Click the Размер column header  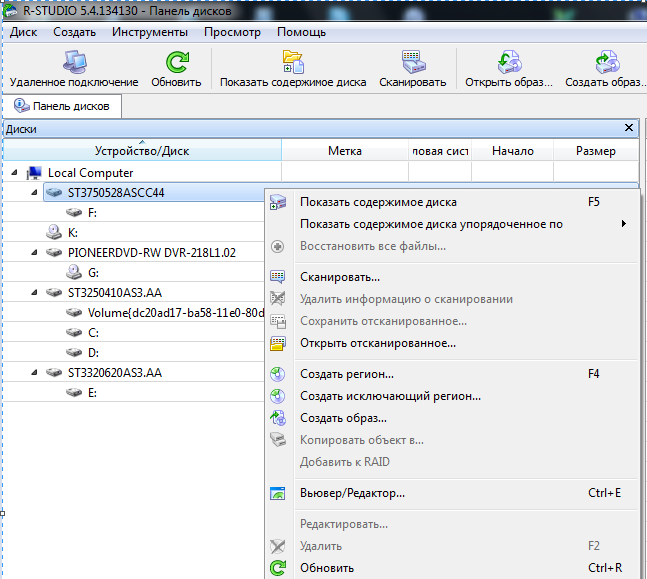[595, 151]
